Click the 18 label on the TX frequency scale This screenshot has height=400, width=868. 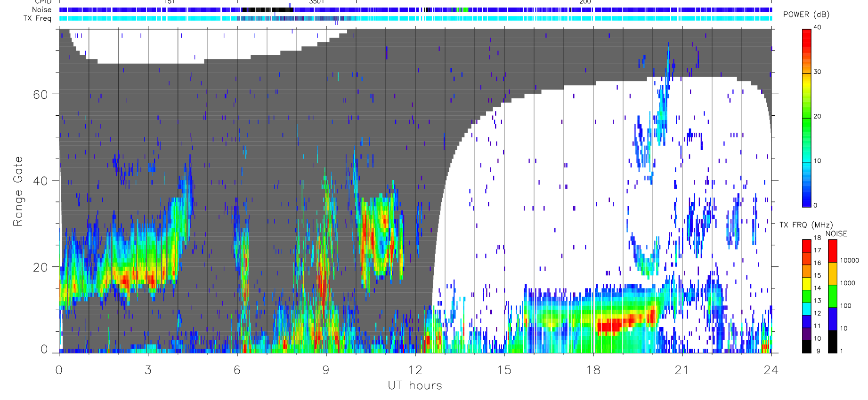tap(817, 238)
